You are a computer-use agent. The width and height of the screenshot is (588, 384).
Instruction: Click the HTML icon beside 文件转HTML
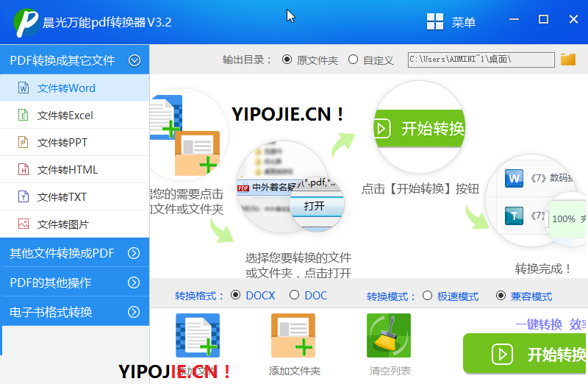pos(24,169)
